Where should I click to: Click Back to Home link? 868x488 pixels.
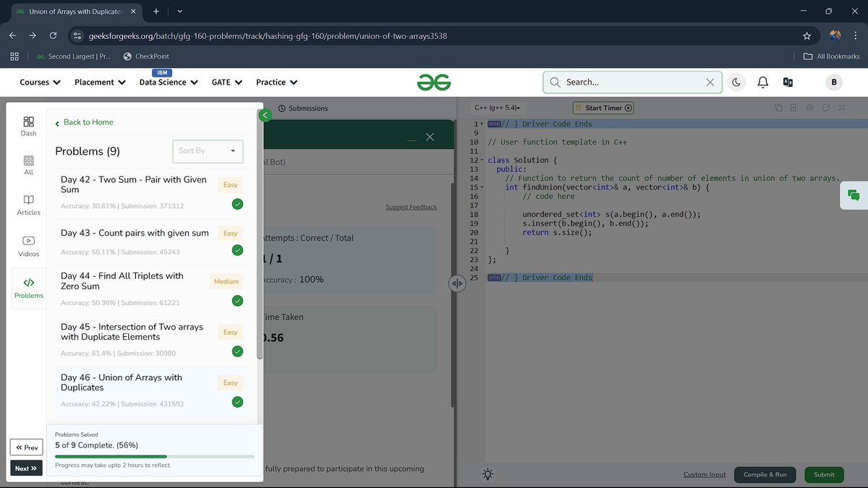[x=84, y=122]
